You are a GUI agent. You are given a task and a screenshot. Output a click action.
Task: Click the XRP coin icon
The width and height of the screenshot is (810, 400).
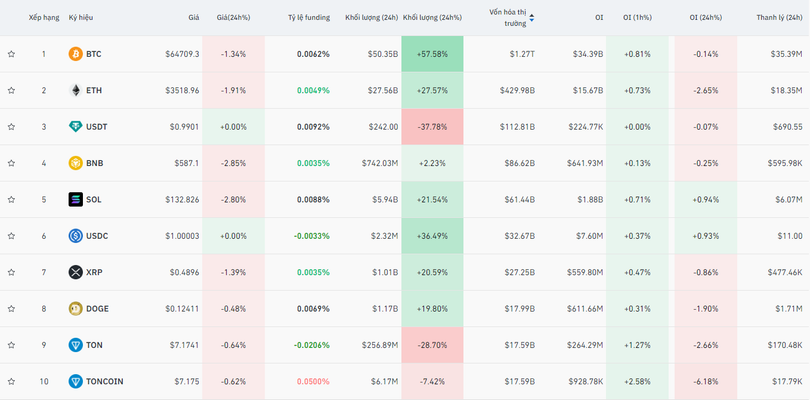click(x=75, y=272)
